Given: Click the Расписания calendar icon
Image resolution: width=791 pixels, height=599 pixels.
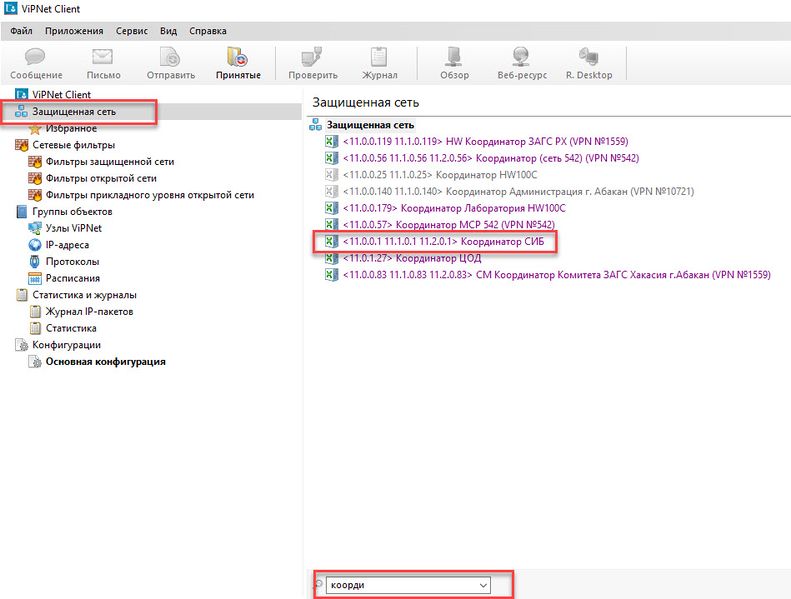Looking at the screenshot, I should (35, 278).
